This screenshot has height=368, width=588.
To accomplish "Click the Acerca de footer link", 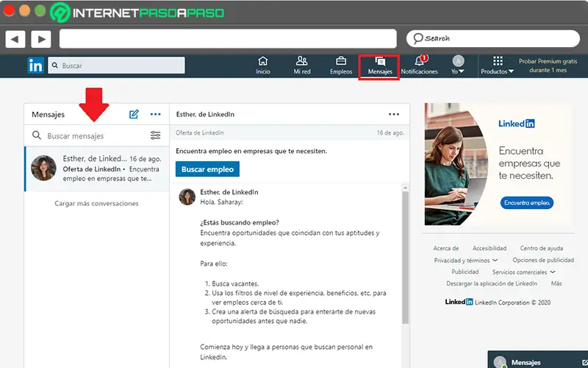I will pos(446,248).
